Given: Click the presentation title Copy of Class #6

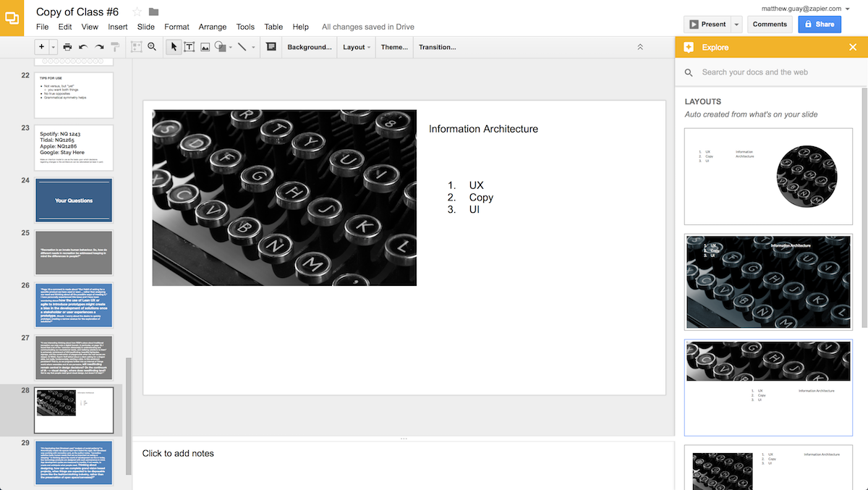Looking at the screenshot, I should coord(77,12).
